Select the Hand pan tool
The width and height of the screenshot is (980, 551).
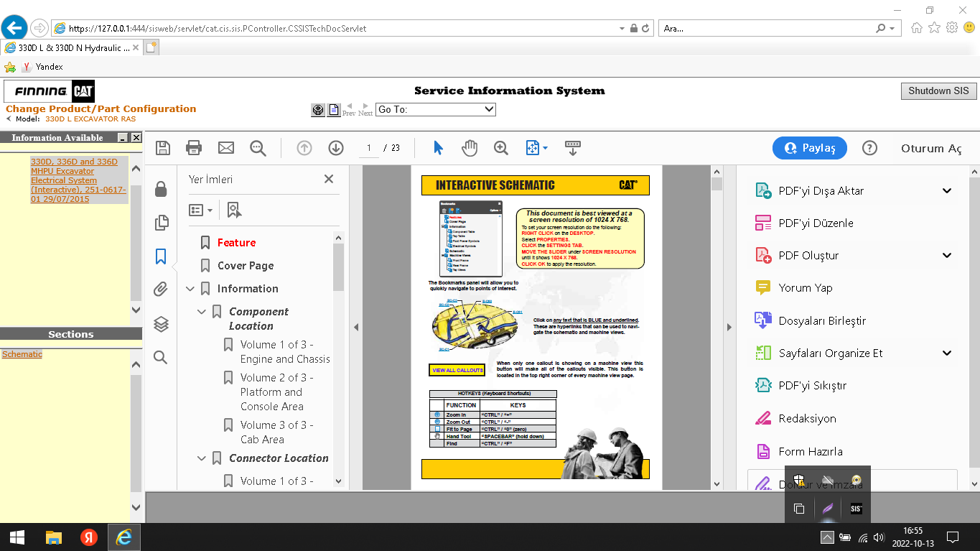coord(470,148)
